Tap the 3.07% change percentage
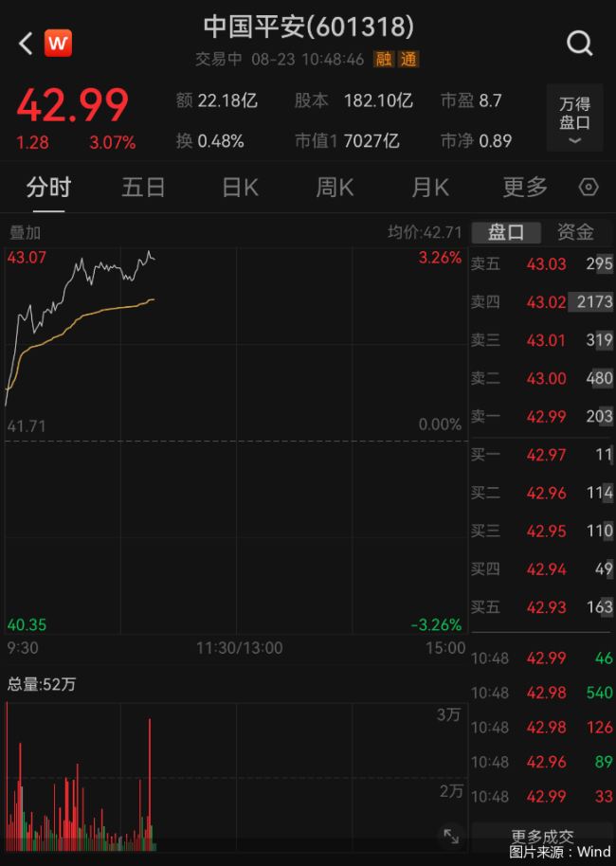 pyautogui.click(x=113, y=143)
